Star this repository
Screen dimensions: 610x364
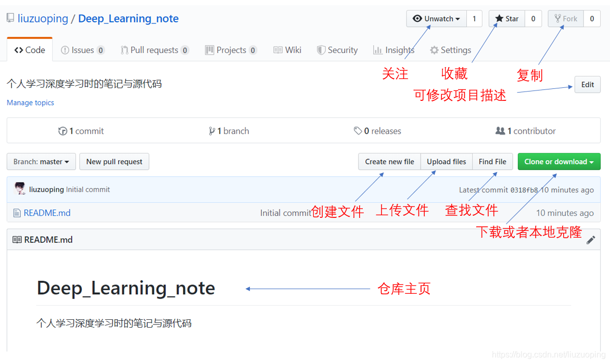pos(507,19)
